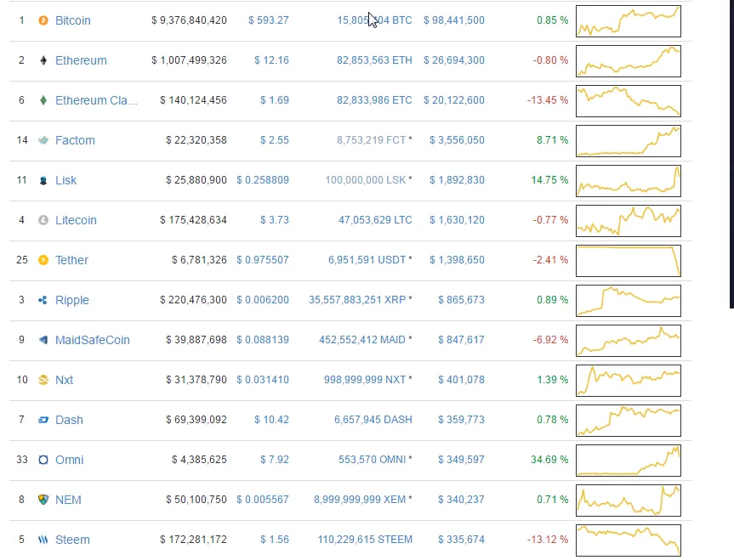This screenshot has width=734, height=560.
Task: Open the Steem name link
Action: tap(72, 540)
